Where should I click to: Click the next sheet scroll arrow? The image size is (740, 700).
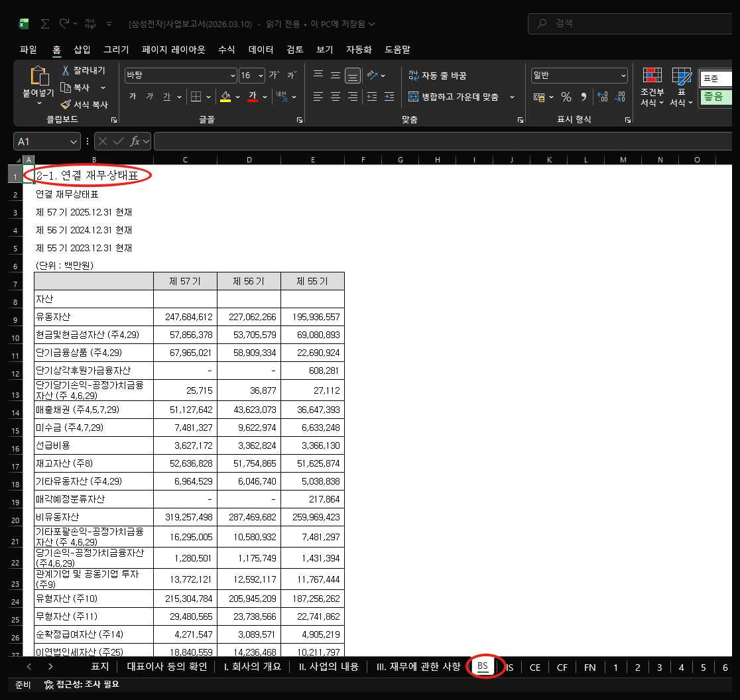[50, 666]
